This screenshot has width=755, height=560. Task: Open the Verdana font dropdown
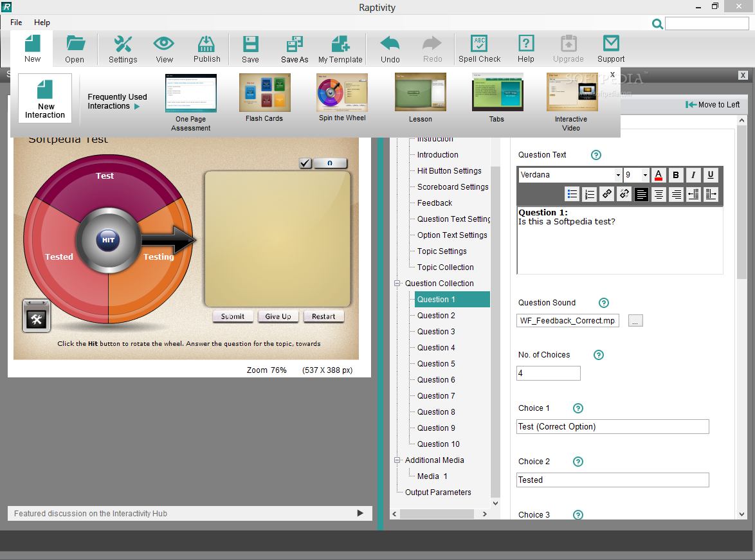tap(618, 175)
